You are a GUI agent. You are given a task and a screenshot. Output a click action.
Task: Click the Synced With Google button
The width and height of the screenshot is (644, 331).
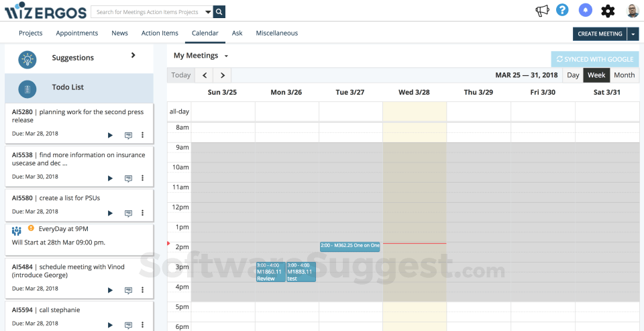[x=595, y=59]
